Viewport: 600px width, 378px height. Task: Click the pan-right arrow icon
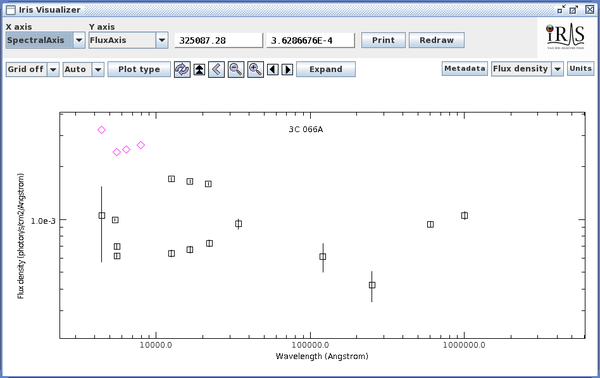coord(287,70)
